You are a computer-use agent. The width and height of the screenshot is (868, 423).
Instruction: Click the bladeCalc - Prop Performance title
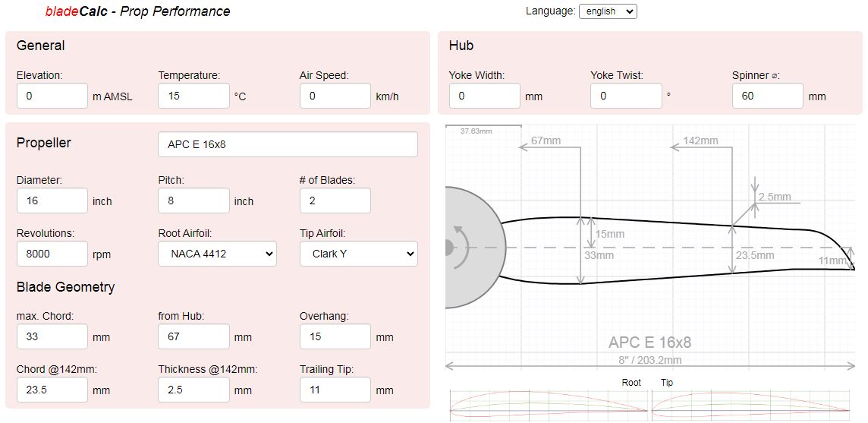click(137, 11)
